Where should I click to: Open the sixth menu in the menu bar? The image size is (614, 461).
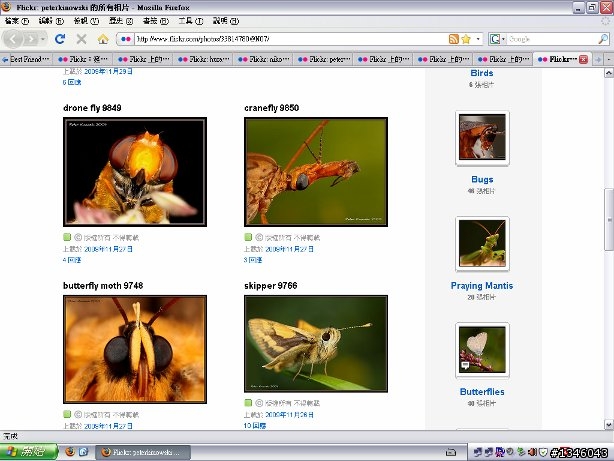click(191, 21)
